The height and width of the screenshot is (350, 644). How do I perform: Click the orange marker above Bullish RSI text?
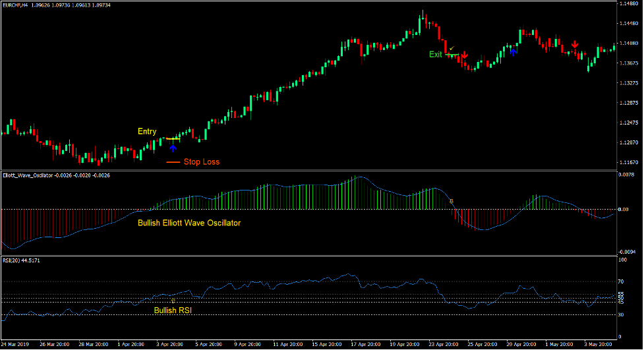tap(173, 300)
